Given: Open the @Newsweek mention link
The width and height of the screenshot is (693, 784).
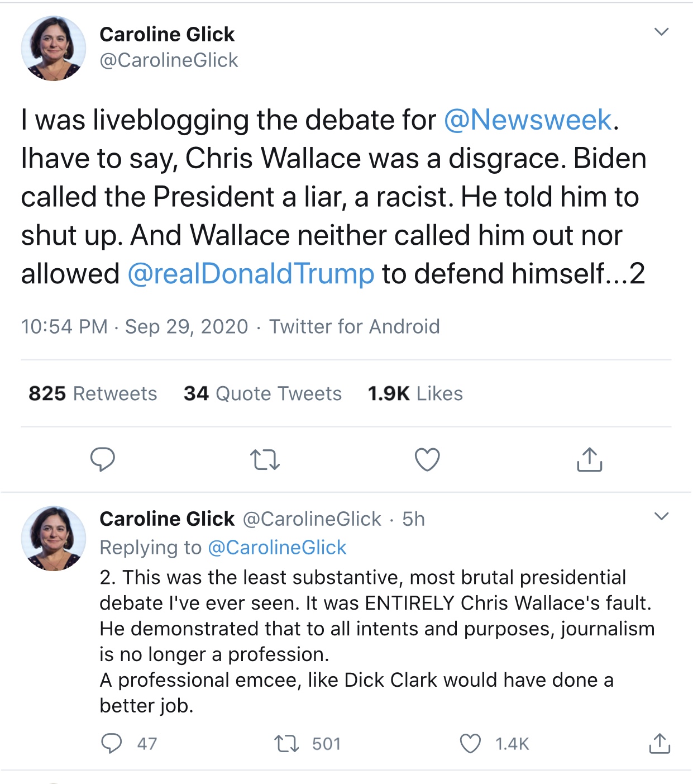Looking at the screenshot, I should click(x=528, y=120).
